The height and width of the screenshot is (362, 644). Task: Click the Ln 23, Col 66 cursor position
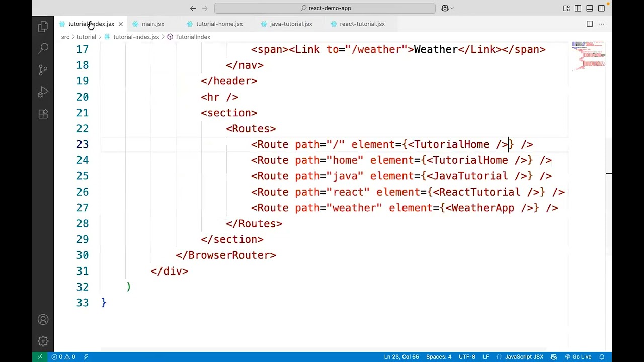coord(401,357)
